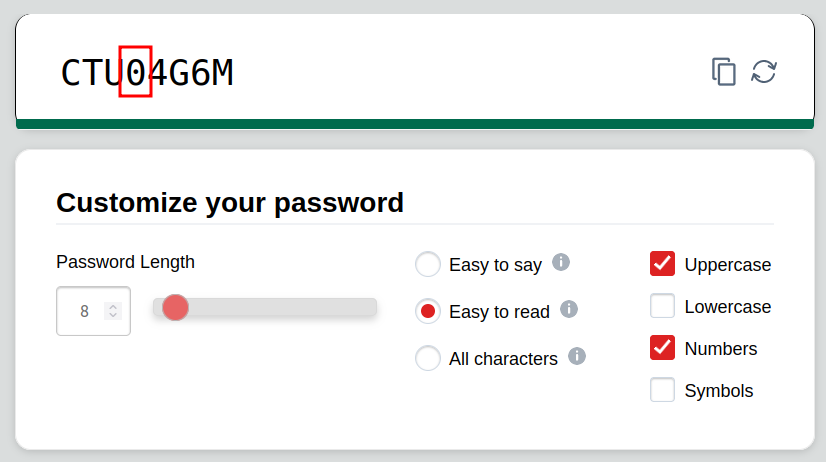Click the password length slider handle

point(176,308)
